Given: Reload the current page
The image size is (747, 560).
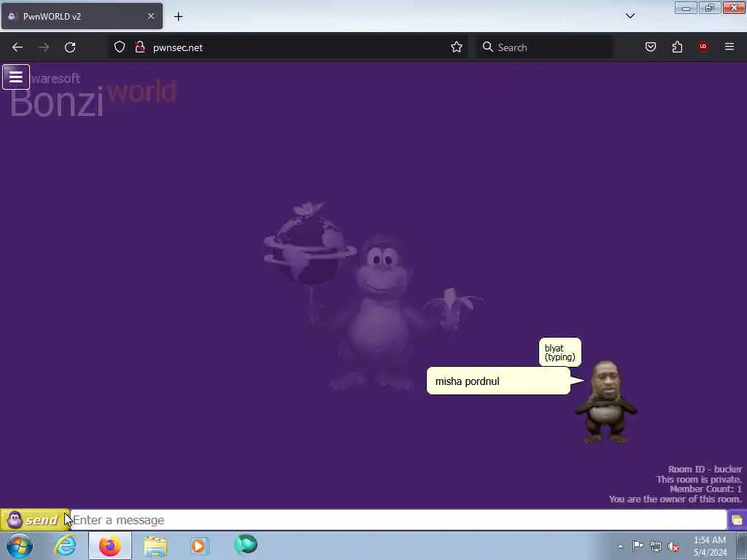Looking at the screenshot, I should pos(70,47).
